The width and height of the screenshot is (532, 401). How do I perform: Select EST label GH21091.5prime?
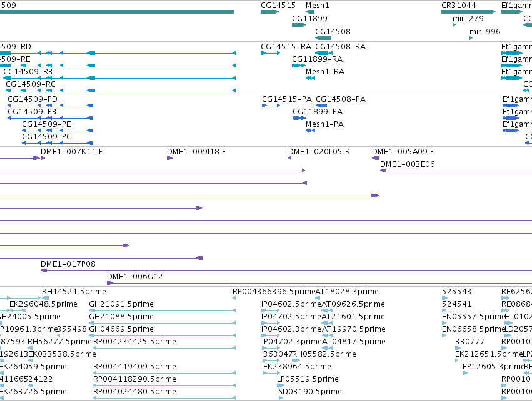point(121,304)
